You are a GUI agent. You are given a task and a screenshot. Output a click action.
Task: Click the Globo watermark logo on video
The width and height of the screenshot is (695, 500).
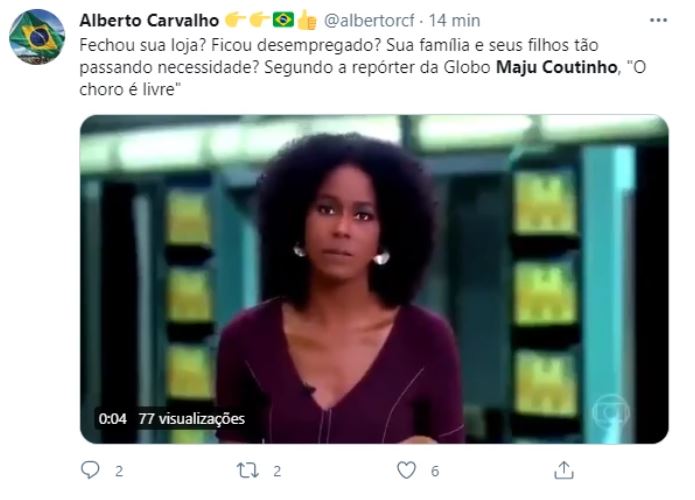tap(611, 413)
